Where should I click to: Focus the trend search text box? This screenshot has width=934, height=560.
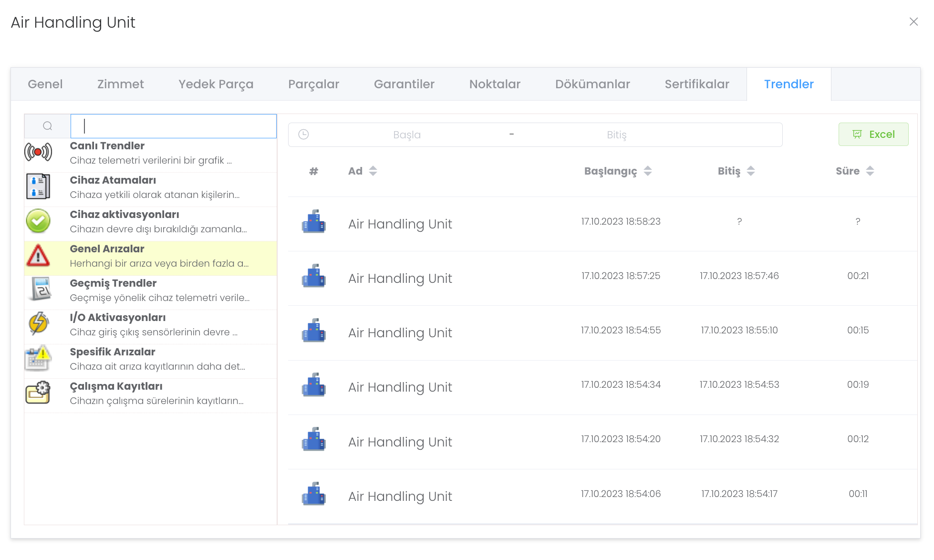coord(174,126)
